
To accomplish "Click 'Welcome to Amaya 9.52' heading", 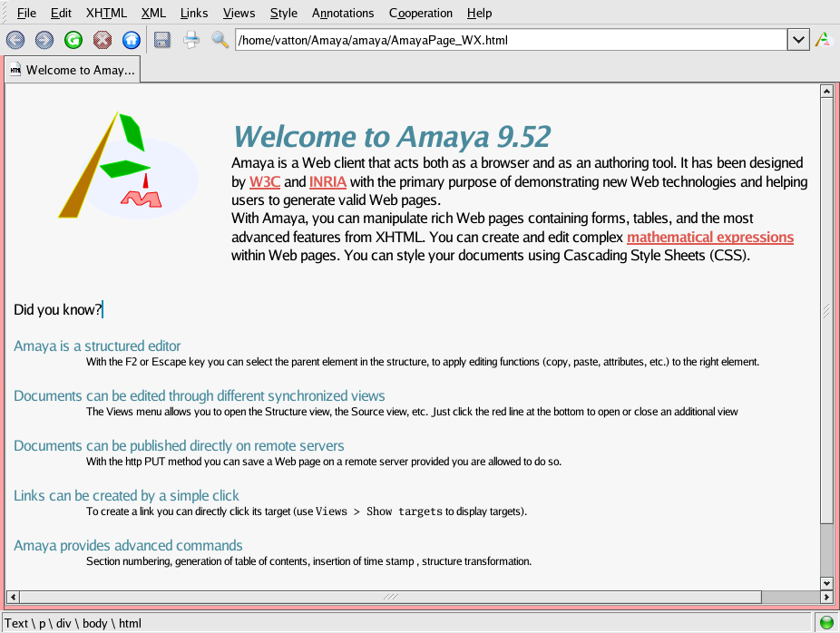I will pyautogui.click(x=392, y=137).
